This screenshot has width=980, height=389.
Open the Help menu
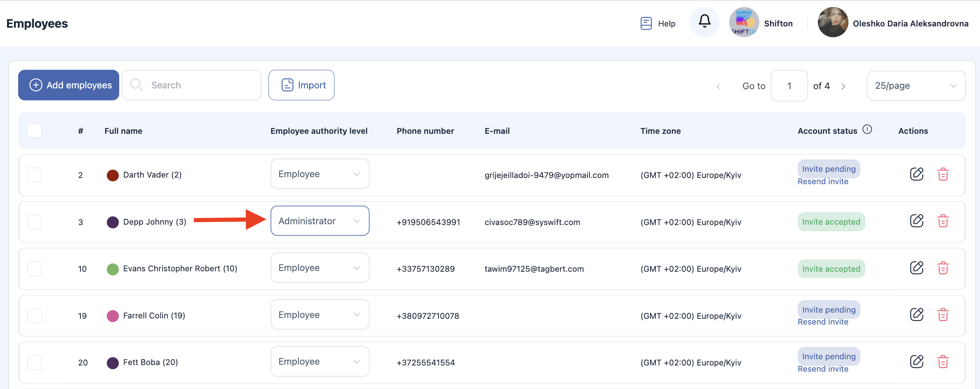658,24
